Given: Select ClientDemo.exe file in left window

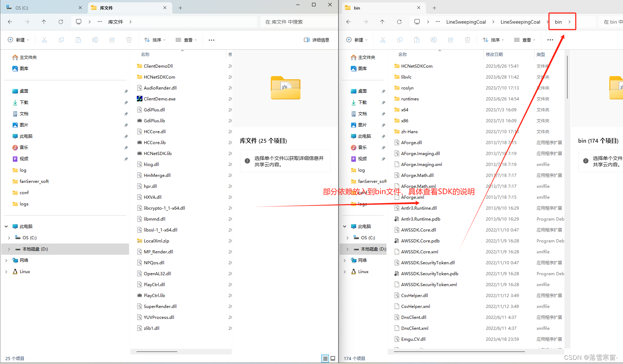Looking at the screenshot, I should pos(160,99).
